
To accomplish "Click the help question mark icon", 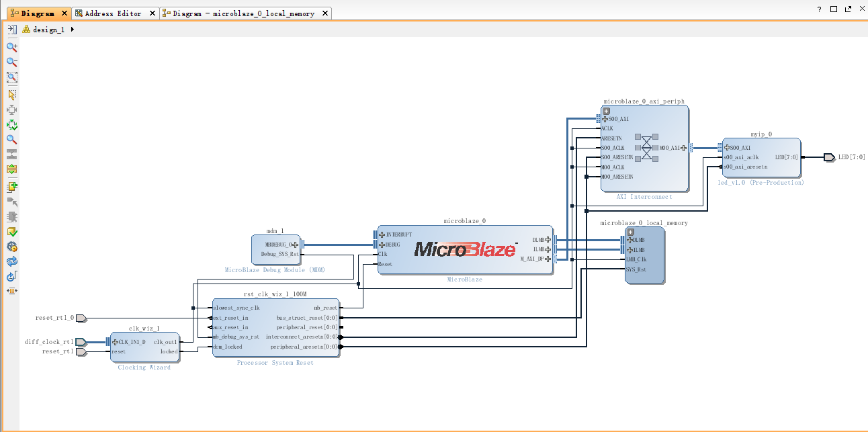I will (819, 9).
